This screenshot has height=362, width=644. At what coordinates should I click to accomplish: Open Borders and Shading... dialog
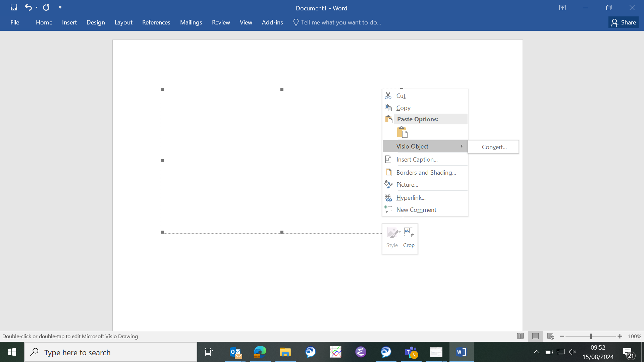425,173
